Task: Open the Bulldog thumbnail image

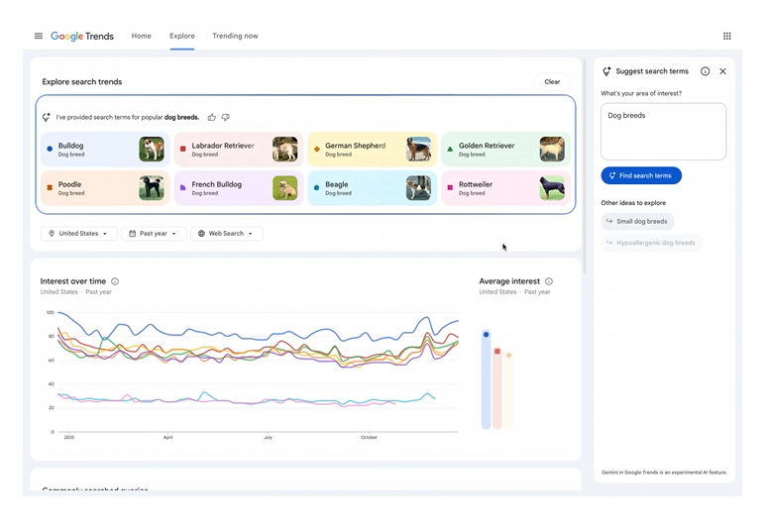Action: coord(152,150)
